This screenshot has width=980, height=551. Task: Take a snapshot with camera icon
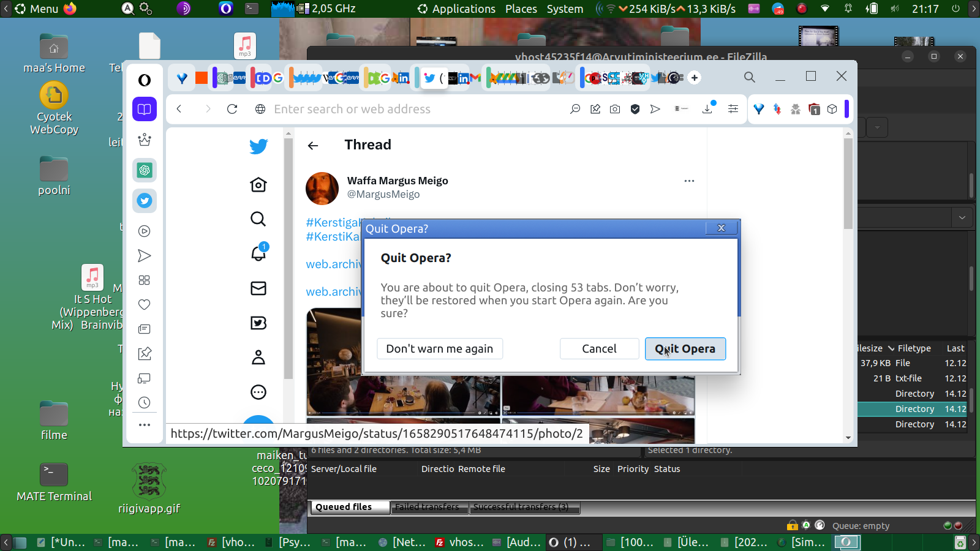point(615,109)
